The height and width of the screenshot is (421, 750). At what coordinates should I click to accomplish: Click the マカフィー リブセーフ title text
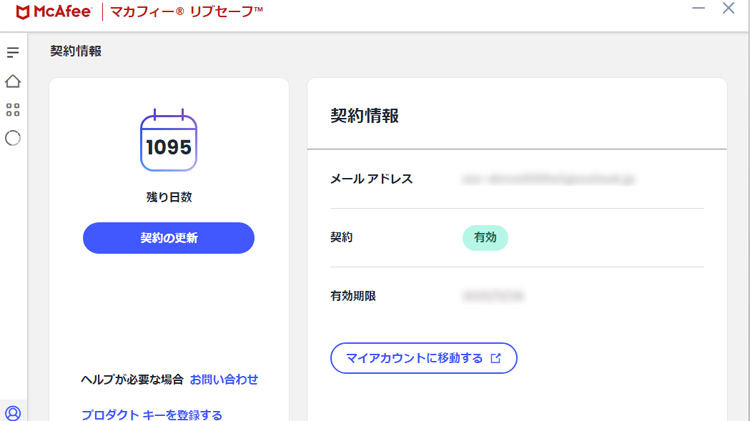(x=187, y=11)
